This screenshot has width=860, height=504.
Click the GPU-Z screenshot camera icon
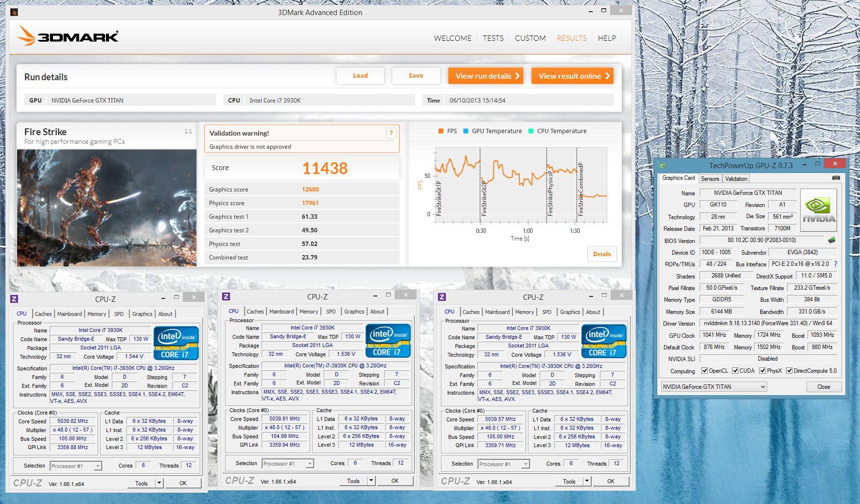[836, 178]
